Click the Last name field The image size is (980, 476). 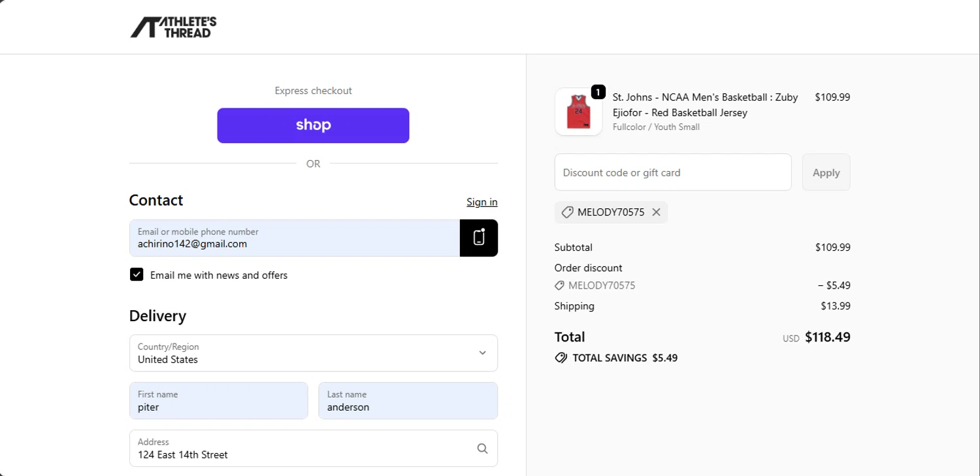click(408, 401)
